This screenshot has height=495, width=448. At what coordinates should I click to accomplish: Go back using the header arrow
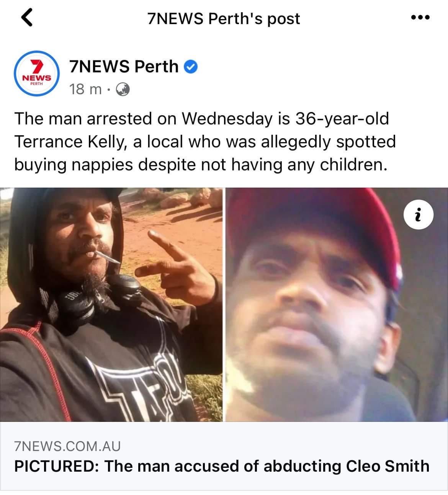coord(26,18)
